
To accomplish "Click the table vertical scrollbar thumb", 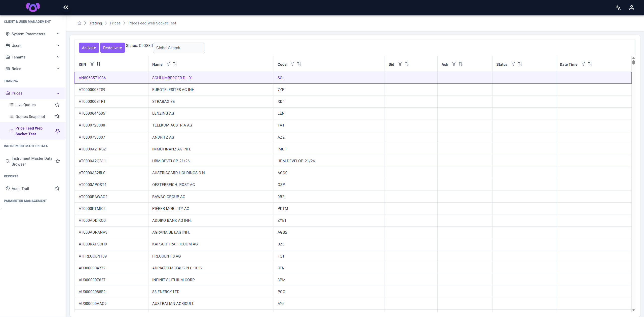I will click(633, 62).
